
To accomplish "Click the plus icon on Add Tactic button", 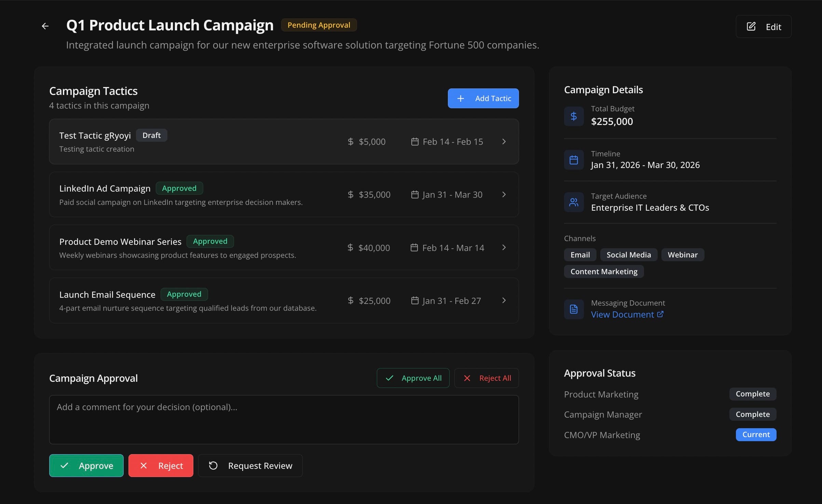I will [x=461, y=98].
